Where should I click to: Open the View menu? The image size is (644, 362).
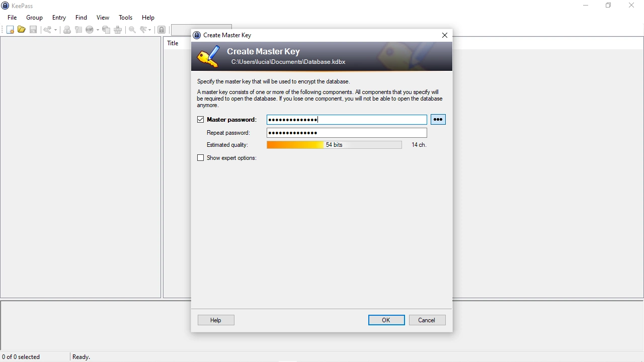[103, 17]
